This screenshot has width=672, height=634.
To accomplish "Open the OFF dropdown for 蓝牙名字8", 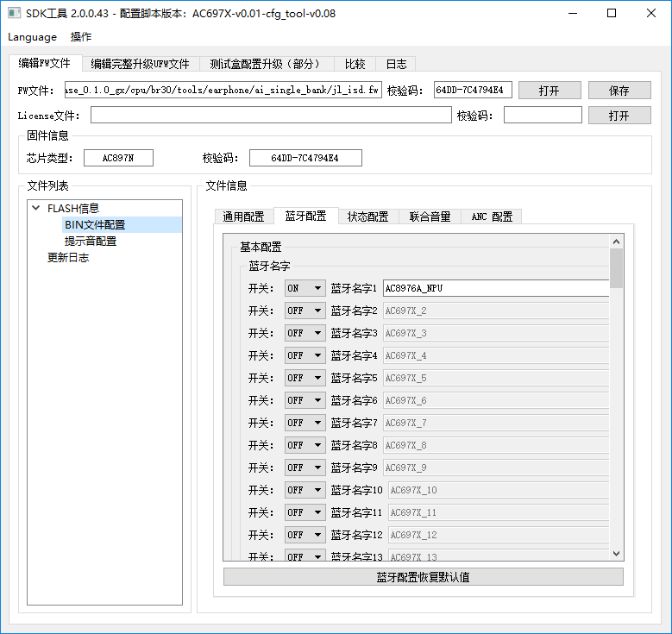I will point(305,445).
